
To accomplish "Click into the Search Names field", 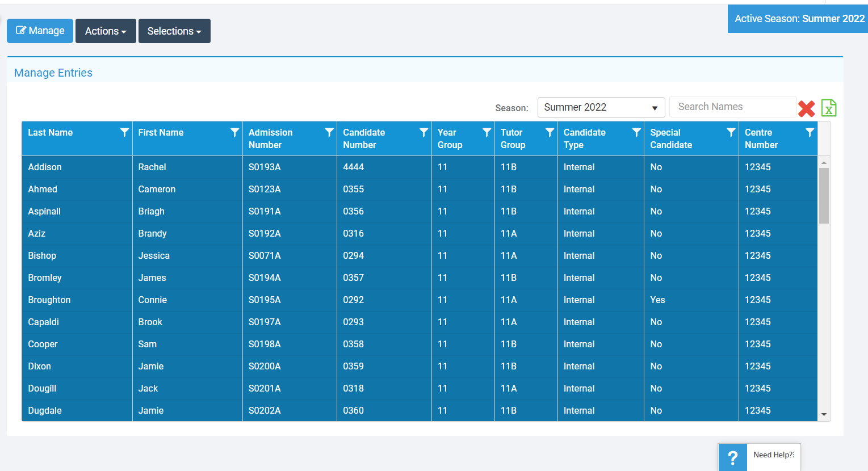I will 732,107.
